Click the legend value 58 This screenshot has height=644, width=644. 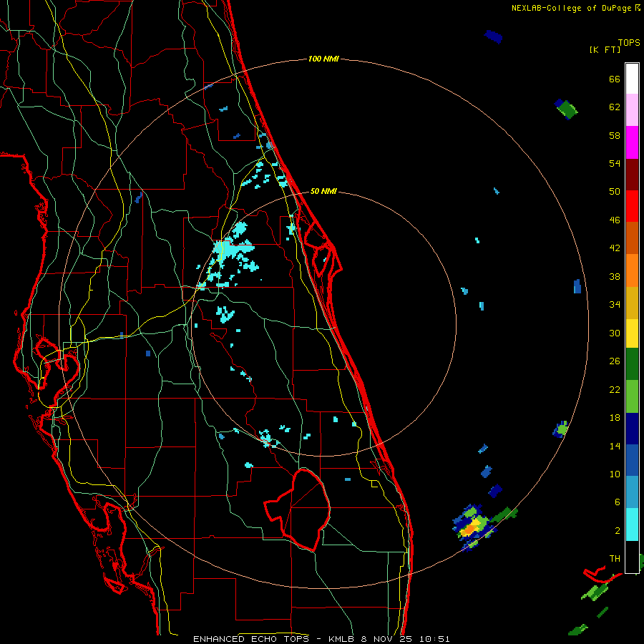pyautogui.click(x=615, y=135)
